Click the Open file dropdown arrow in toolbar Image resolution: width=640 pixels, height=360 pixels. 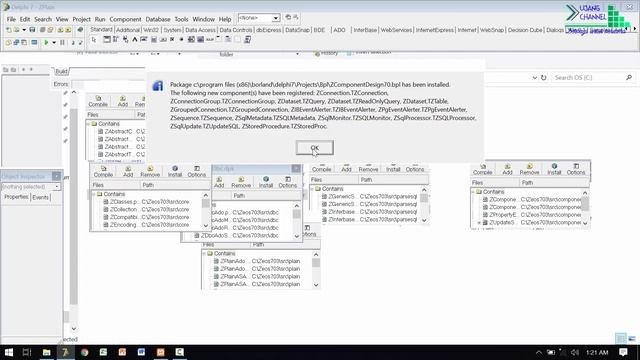coord(24,30)
